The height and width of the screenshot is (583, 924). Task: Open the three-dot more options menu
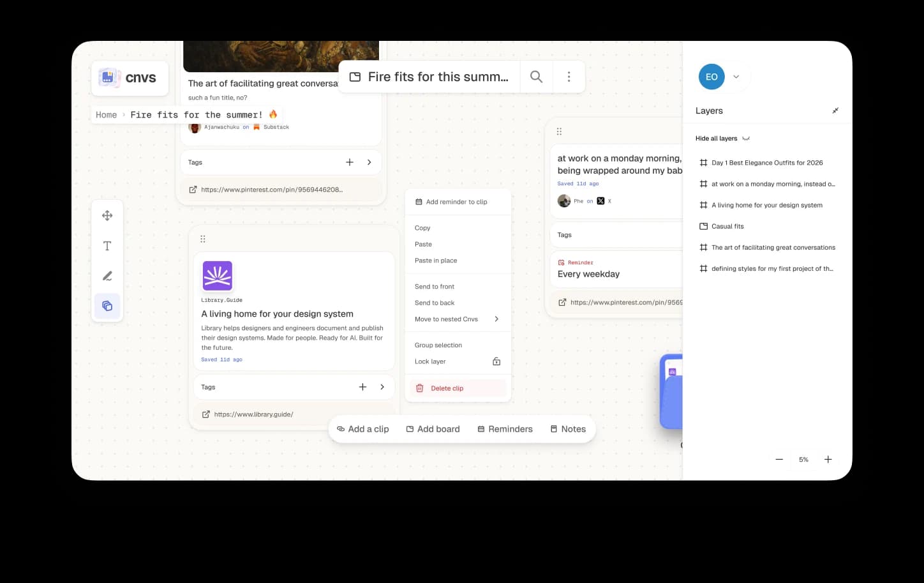(569, 77)
